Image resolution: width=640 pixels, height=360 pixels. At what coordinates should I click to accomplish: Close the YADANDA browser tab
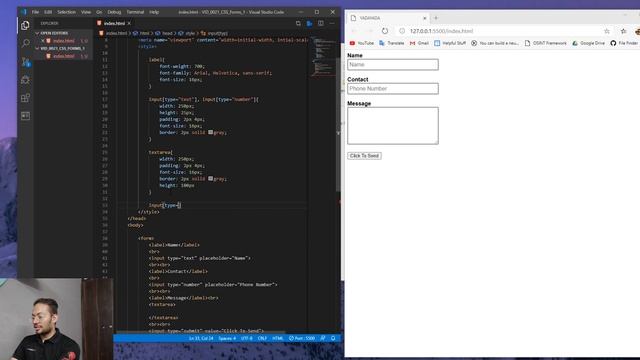click(x=424, y=18)
